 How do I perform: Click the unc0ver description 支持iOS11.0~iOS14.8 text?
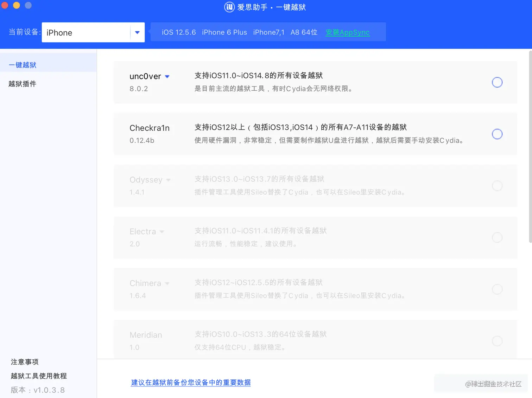pyautogui.click(x=259, y=76)
